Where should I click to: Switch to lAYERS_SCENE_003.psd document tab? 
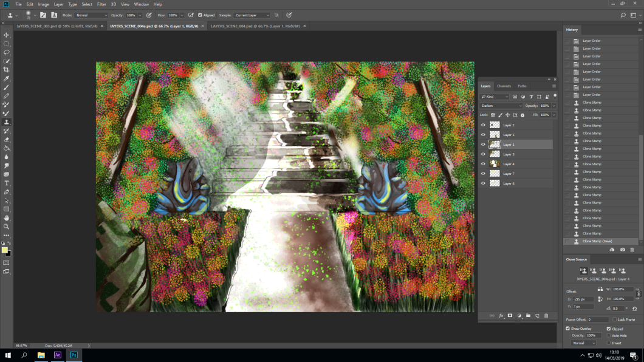pyautogui.click(x=57, y=26)
